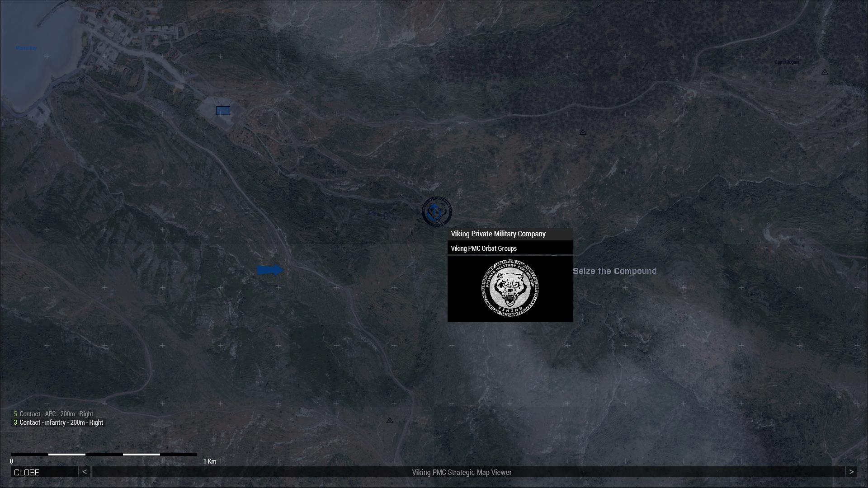Go to next mission with right arrow
Screen dimensions: 868x488
(851, 472)
